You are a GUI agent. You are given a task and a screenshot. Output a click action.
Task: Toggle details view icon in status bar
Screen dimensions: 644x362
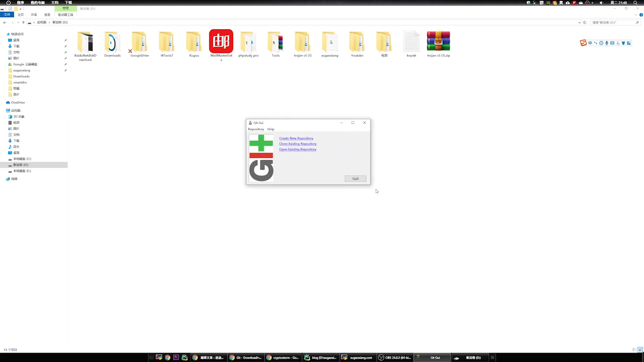(x=634, y=350)
